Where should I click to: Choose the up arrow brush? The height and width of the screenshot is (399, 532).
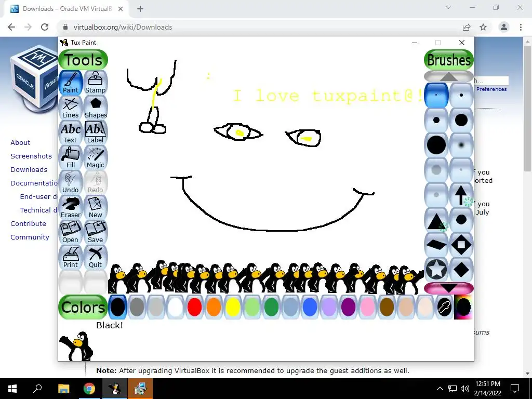pyautogui.click(x=461, y=195)
